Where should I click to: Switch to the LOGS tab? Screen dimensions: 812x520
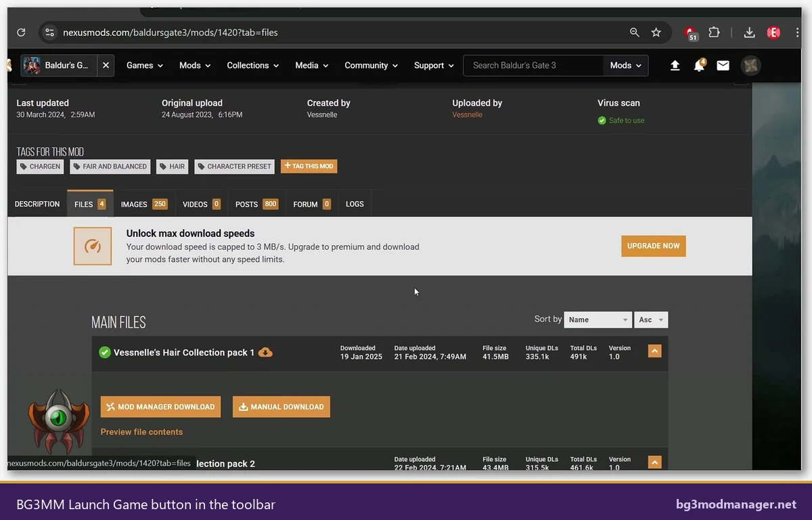click(x=355, y=204)
